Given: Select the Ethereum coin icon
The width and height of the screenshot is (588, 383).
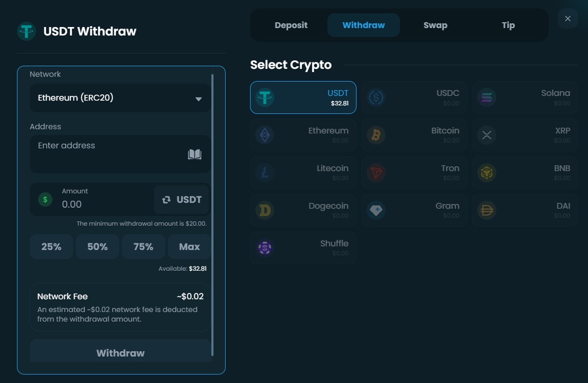Looking at the screenshot, I should (x=265, y=135).
